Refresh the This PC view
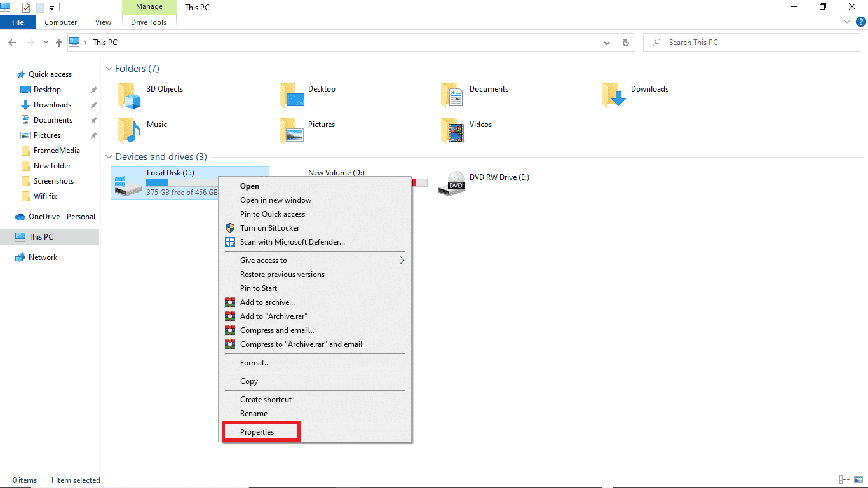This screenshot has height=488, width=868. click(x=626, y=43)
